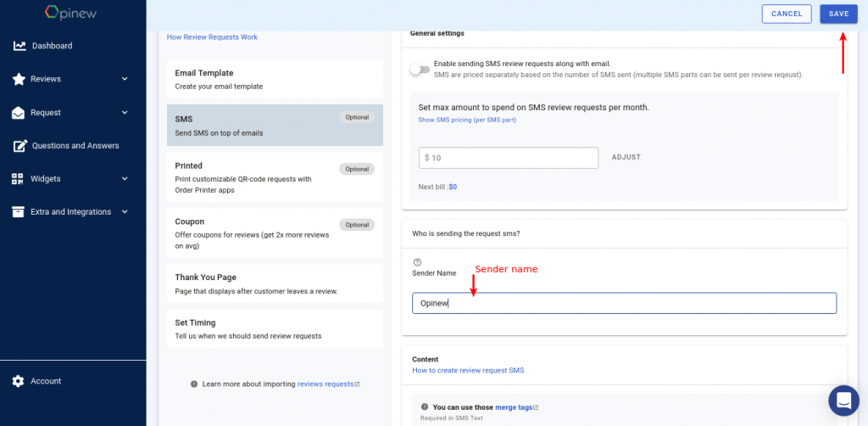Open Show SMS pricing link
Screen dimensions: 868x426
click(x=467, y=120)
